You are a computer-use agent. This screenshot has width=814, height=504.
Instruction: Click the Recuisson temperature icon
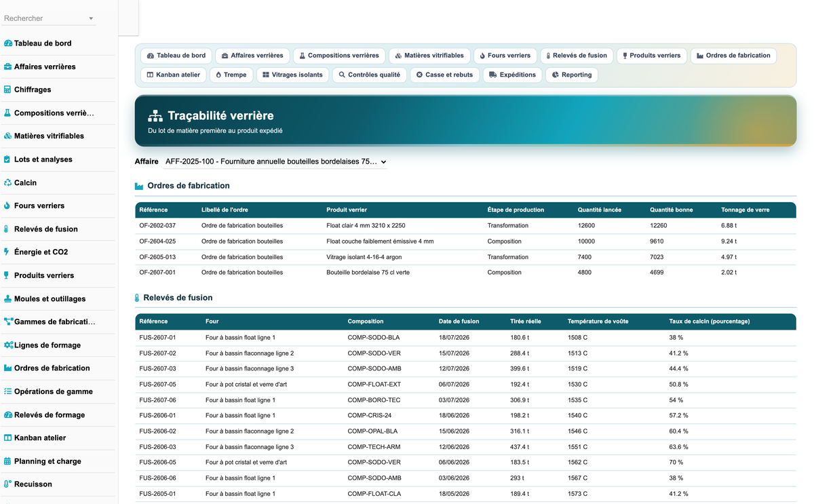(8, 484)
